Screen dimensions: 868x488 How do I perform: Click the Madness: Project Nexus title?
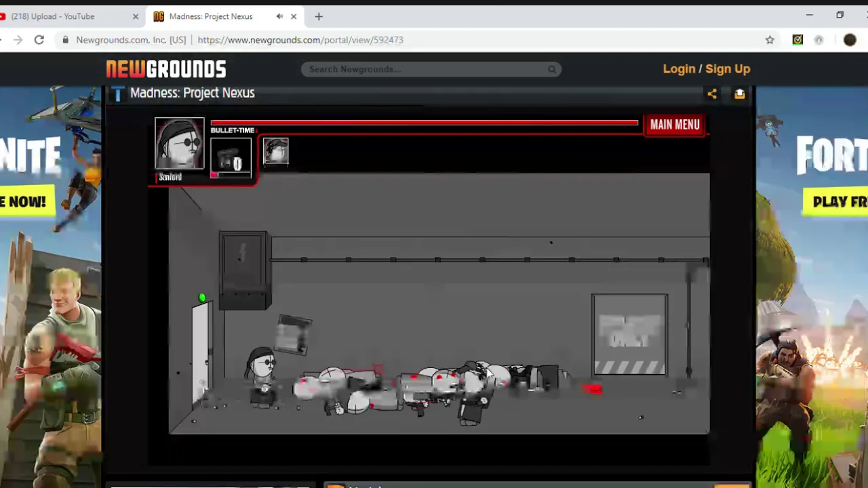(x=193, y=93)
